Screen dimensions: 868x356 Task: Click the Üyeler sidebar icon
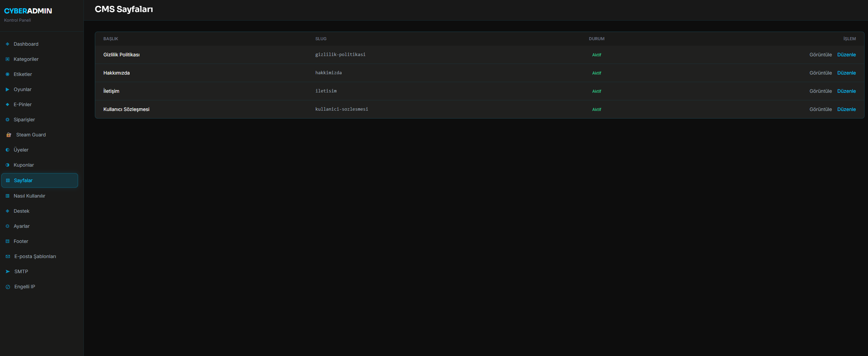(x=8, y=150)
